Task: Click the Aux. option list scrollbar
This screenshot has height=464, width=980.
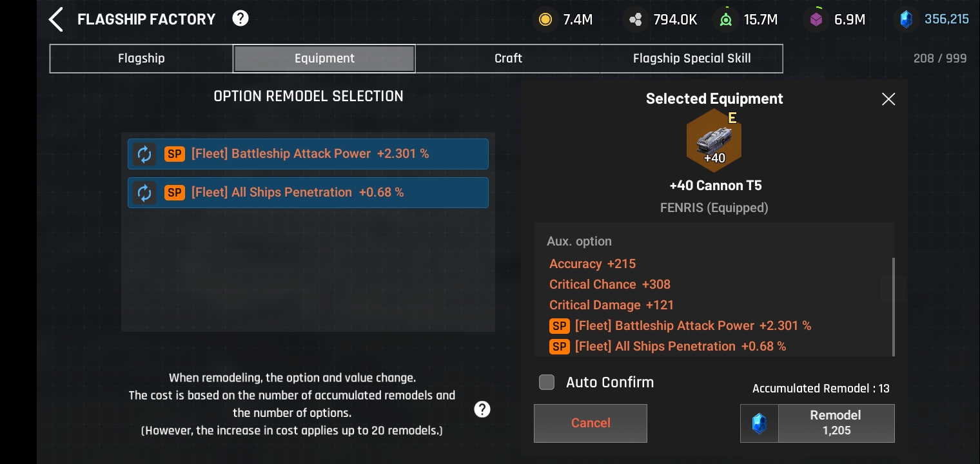Action: point(893,306)
